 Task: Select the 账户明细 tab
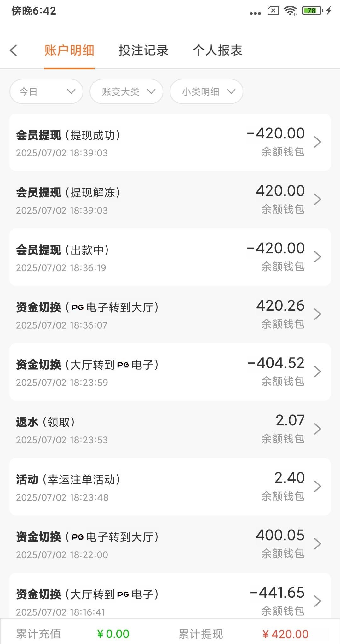pos(69,50)
